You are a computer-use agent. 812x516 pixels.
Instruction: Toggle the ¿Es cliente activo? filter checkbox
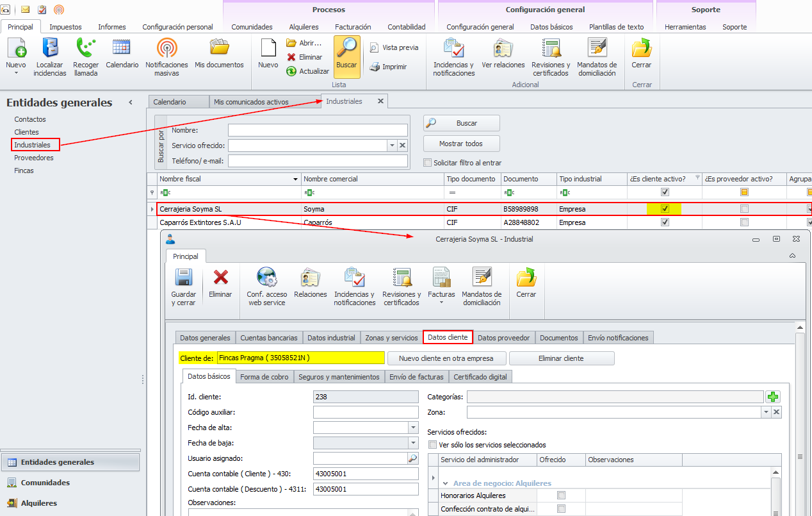click(x=665, y=192)
